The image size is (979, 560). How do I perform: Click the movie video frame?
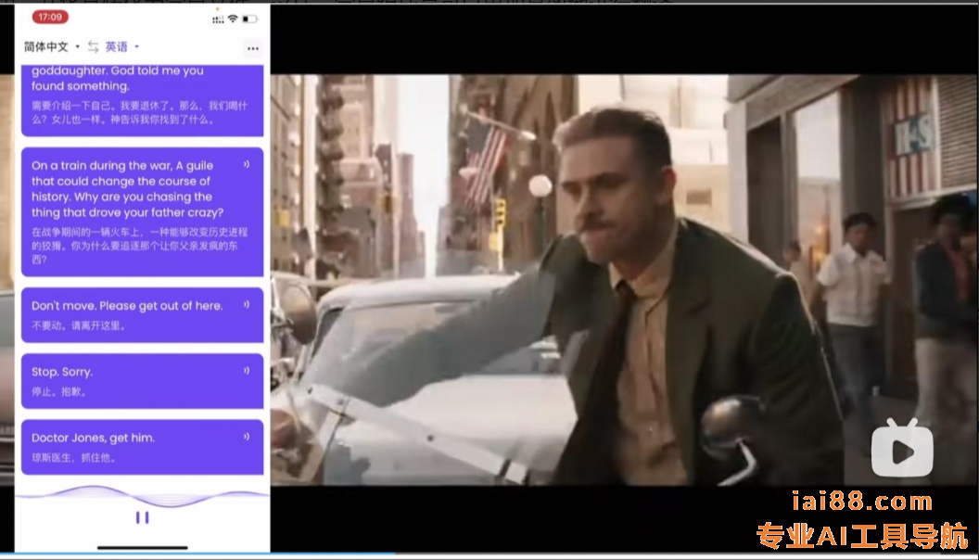(x=624, y=280)
